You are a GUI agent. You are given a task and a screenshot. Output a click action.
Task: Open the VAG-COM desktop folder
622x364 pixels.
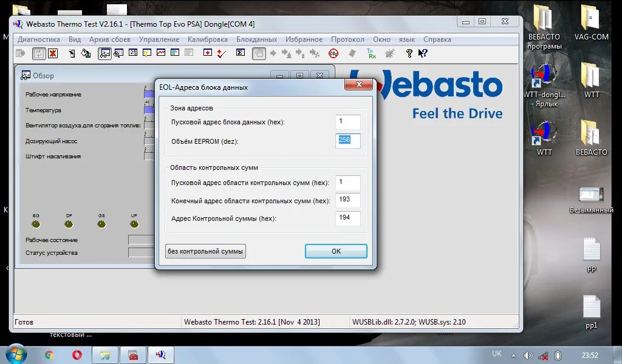(591, 23)
